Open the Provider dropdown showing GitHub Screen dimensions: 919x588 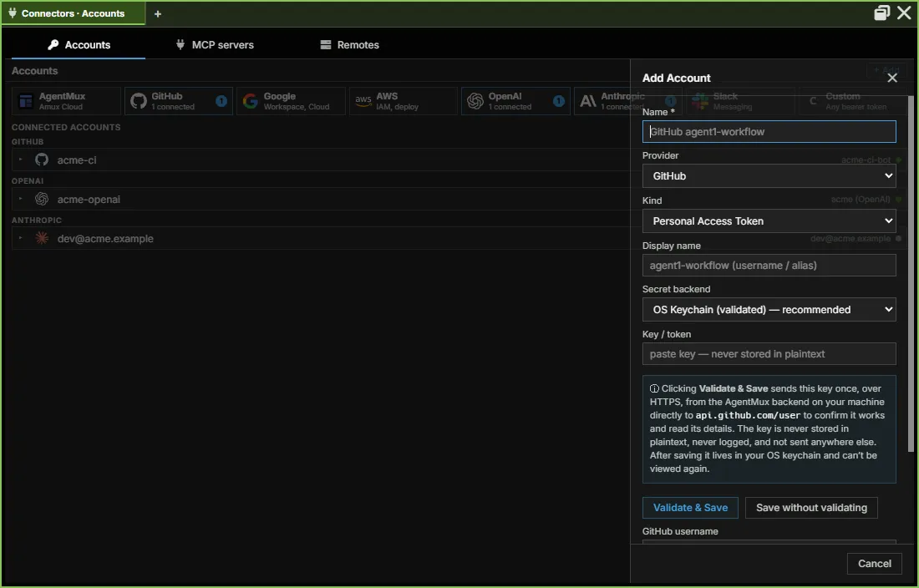pos(769,175)
